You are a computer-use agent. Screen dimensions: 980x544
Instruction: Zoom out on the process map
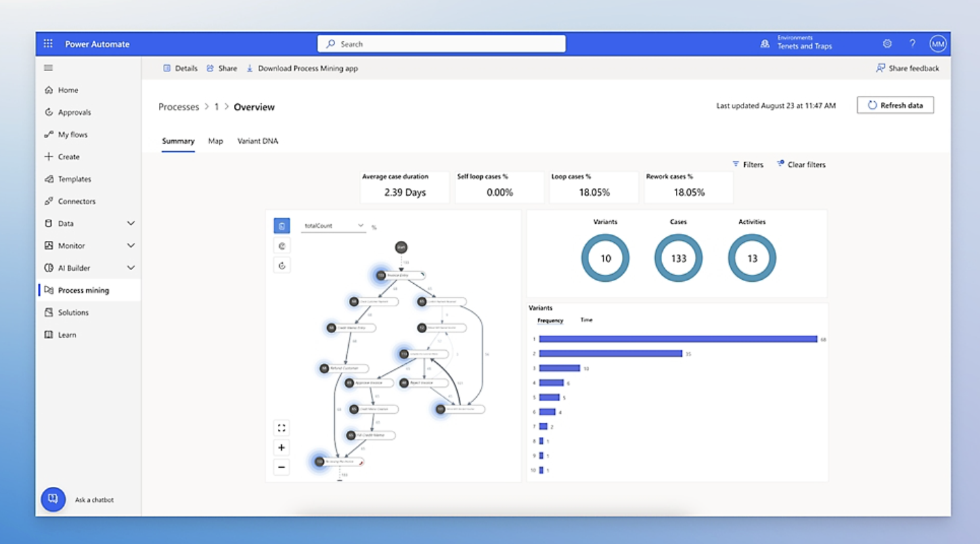point(282,467)
